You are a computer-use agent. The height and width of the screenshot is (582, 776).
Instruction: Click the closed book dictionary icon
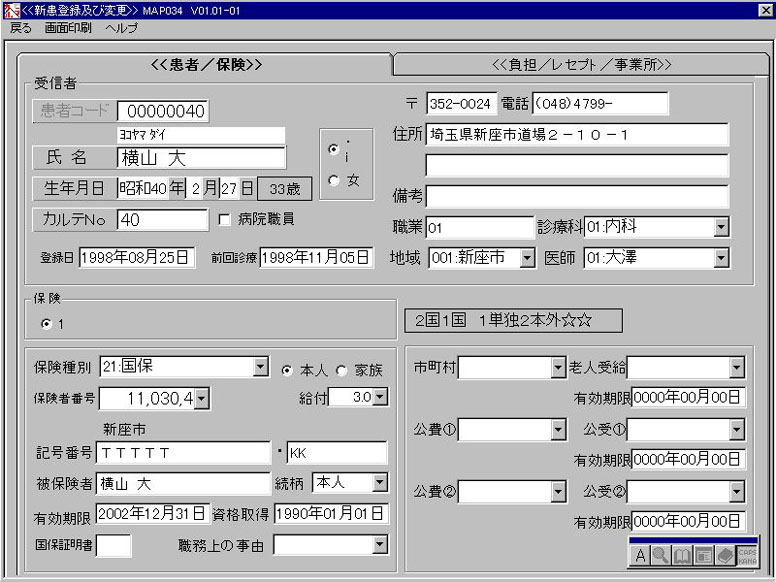[x=724, y=556]
